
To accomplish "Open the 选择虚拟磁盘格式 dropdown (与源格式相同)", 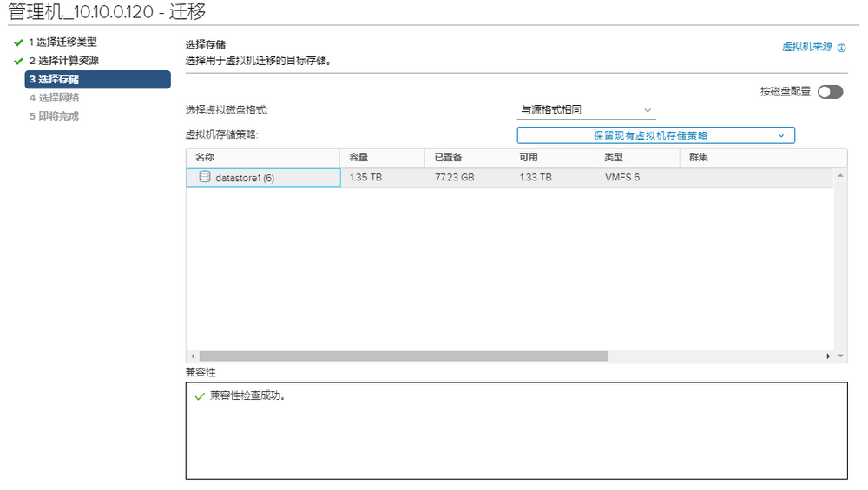I will [586, 110].
